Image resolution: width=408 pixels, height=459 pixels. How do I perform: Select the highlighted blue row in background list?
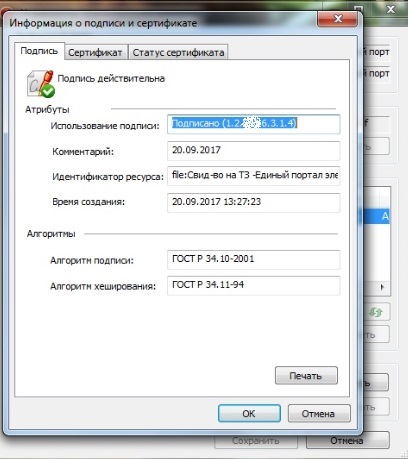(x=377, y=216)
